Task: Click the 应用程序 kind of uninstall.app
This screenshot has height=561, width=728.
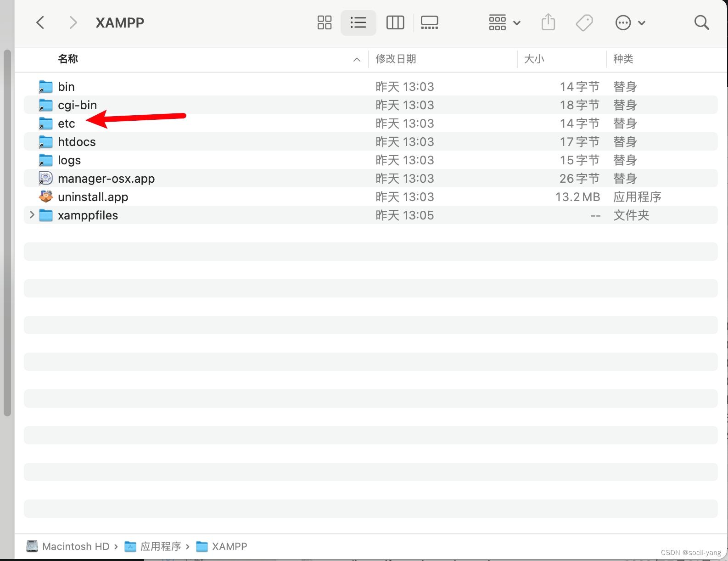Action: (637, 197)
